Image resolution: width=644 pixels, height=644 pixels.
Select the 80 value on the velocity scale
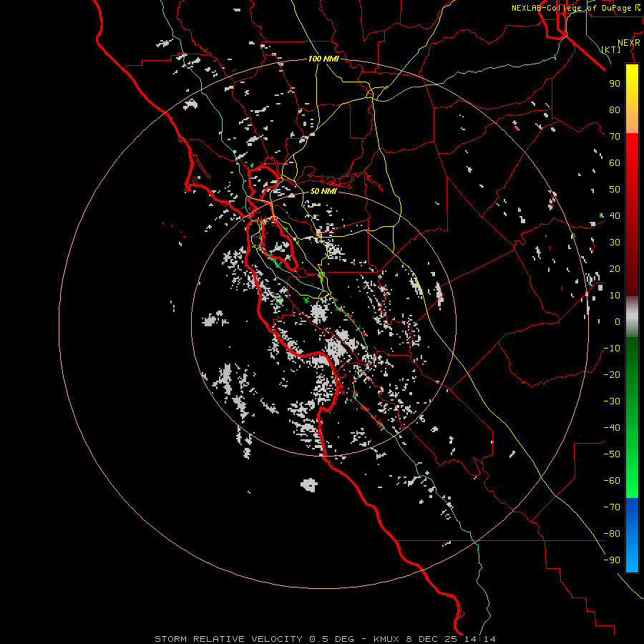615,109
